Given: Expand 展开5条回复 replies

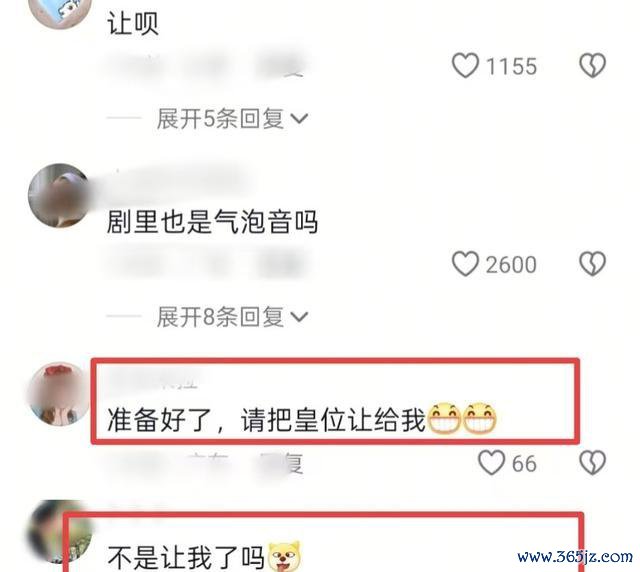Looking at the screenshot, I should [232, 119].
